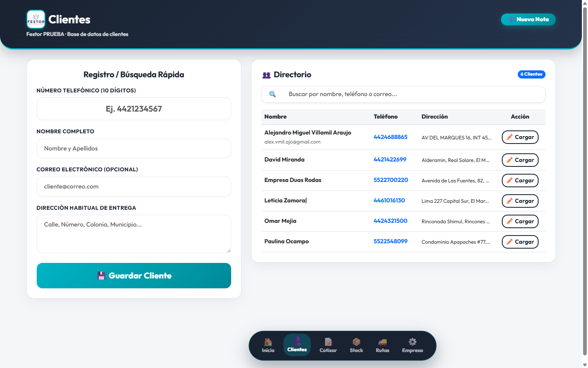Save using the Guardar Cliente button
The height and width of the screenshot is (368, 588).
coord(134,276)
